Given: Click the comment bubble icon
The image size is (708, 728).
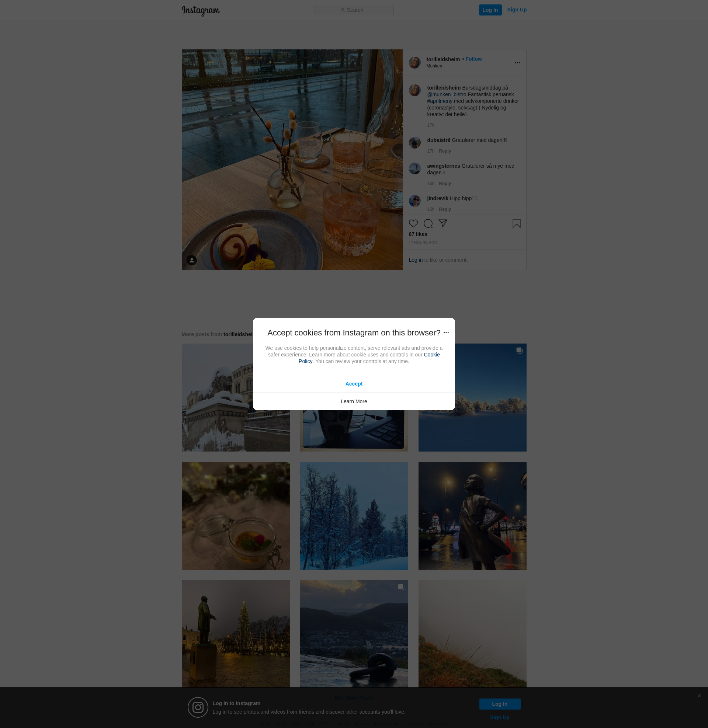Looking at the screenshot, I should click(428, 223).
